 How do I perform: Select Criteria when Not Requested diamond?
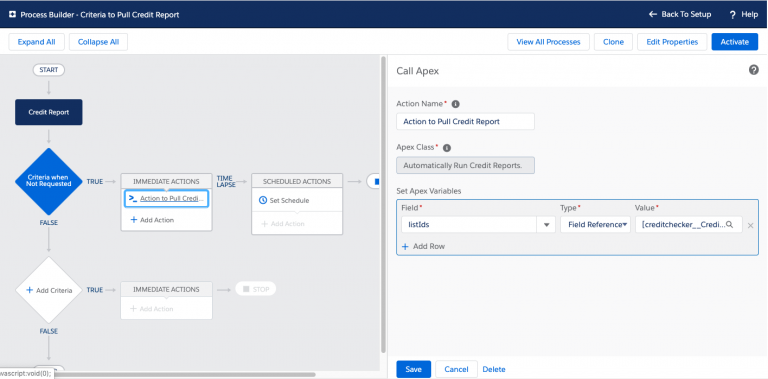point(48,181)
